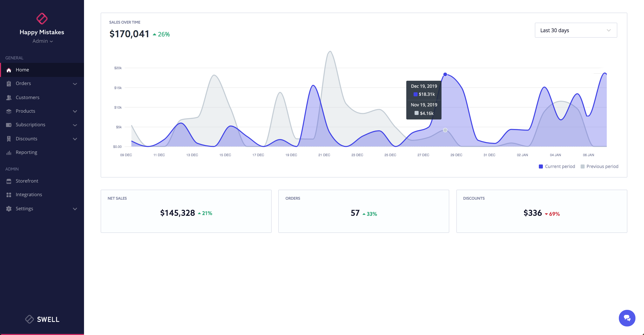The width and height of the screenshot is (644, 335).
Task: Open the Reporting section
Action: 26,152
